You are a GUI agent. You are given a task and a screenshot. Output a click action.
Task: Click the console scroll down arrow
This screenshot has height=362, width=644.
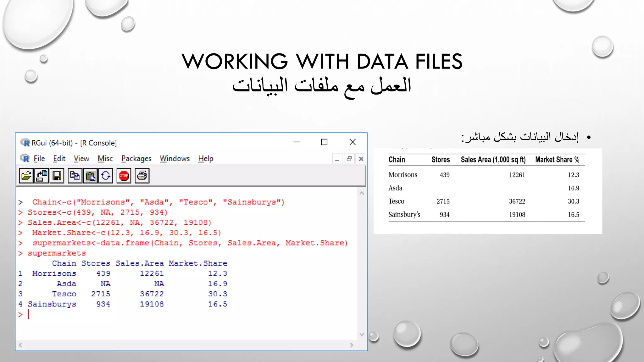pos(362,335)
